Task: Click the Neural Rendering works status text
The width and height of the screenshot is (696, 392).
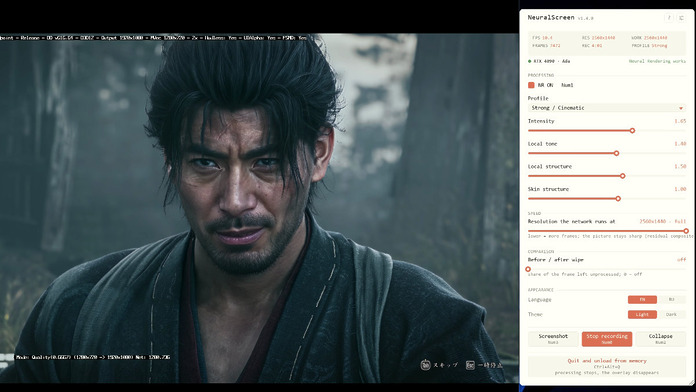Action: [x=657, y=61]
